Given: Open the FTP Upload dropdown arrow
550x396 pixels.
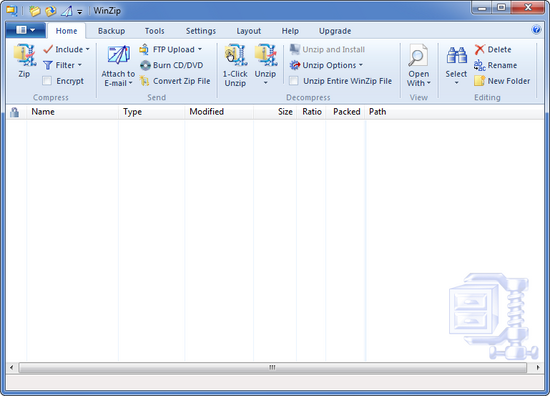Looking at the screenshot, I should tap(200, 49).
